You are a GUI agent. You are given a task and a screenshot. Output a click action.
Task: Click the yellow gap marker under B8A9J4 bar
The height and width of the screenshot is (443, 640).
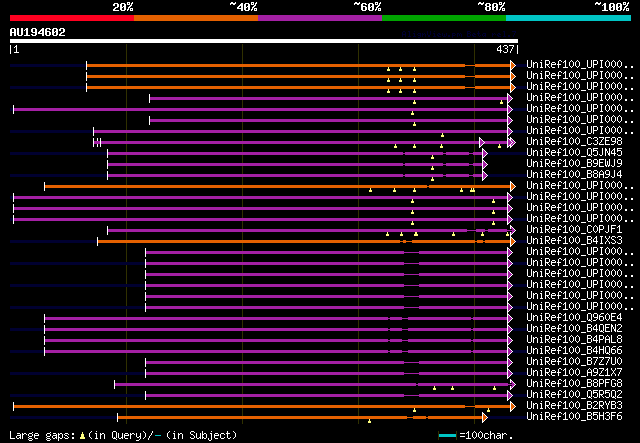click(432, 179)
